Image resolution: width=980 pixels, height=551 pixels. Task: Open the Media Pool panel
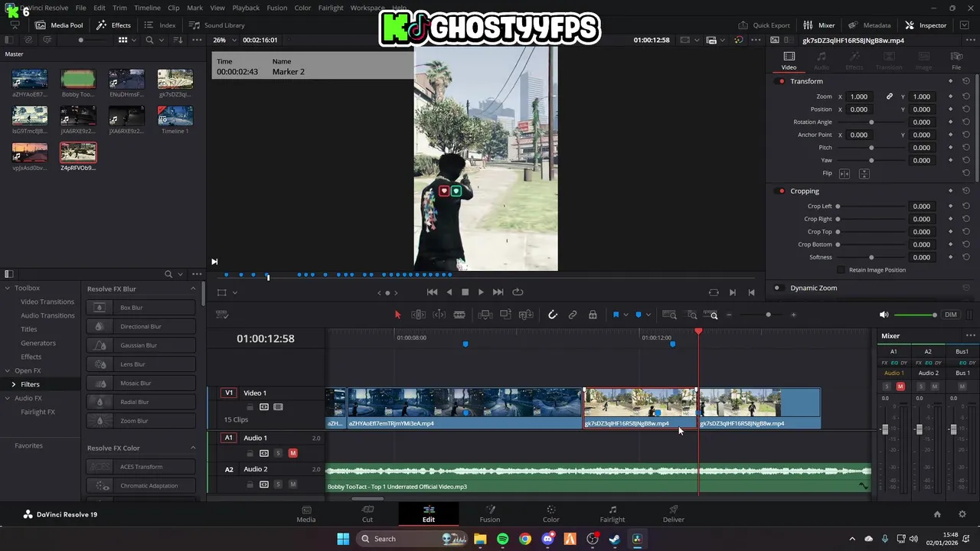coord(59,25)
